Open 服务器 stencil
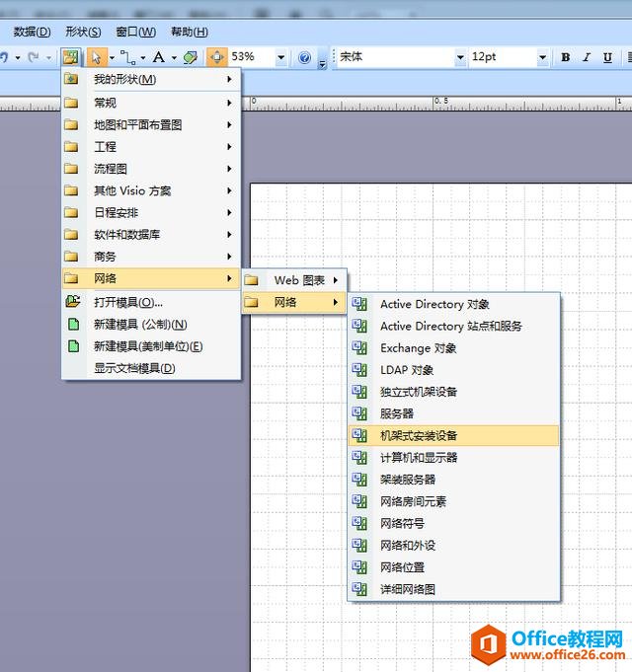Screen dimensions: 632x672 pyautogui.click(x=453, y=413)
